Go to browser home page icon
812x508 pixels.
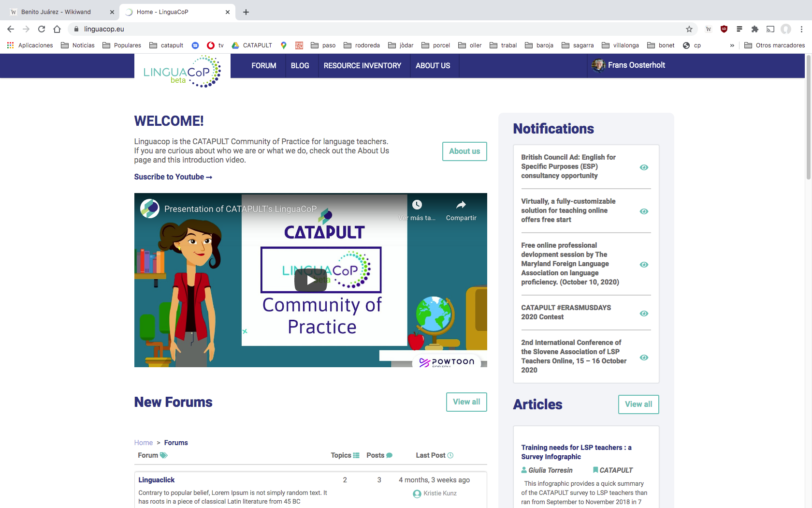click(x=57, y=29)
